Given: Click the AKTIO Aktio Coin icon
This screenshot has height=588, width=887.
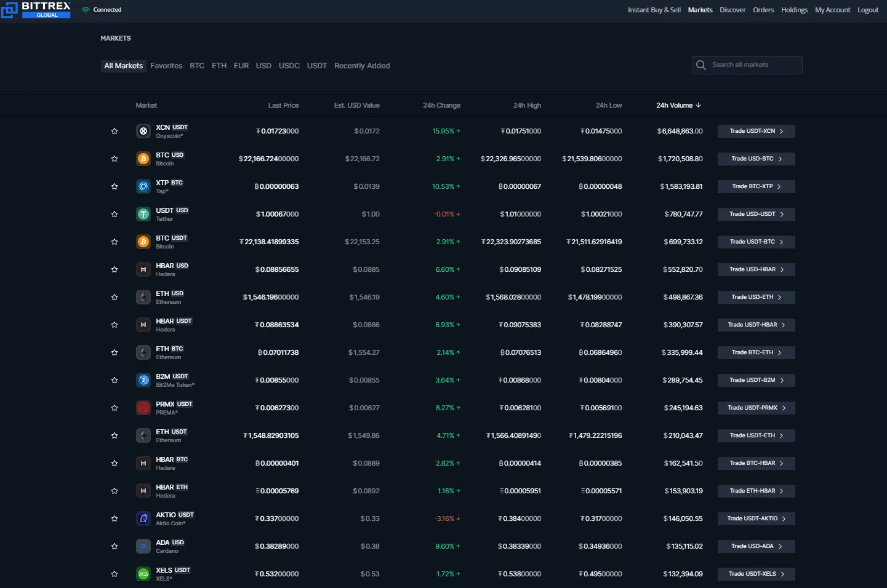Looking at the screenshot, I should coord(143,518).
